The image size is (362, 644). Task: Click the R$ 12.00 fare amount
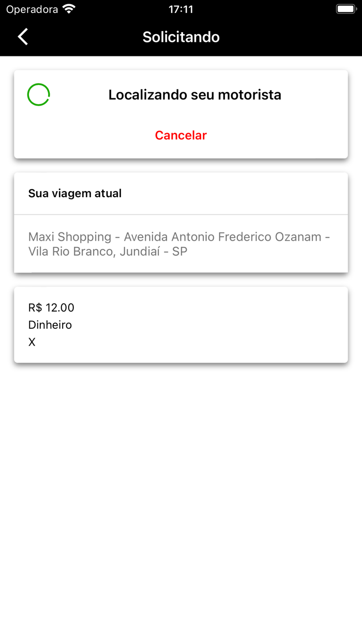[x=51, y=308]
